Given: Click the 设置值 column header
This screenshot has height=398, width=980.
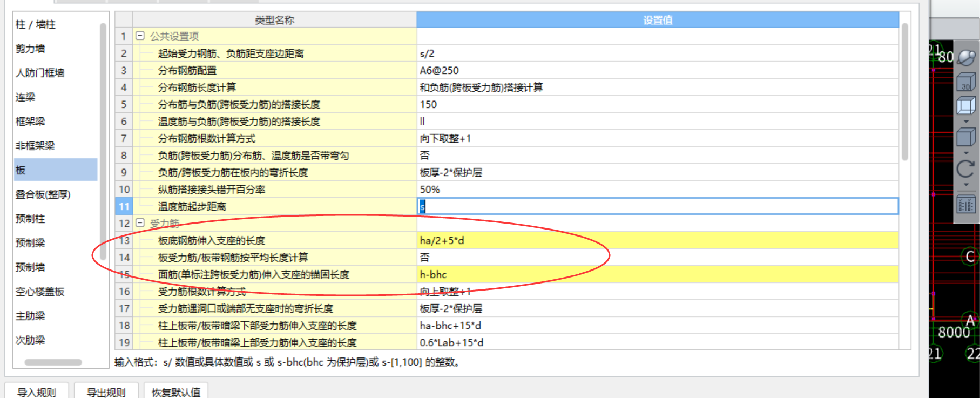Looking at the screenshot, I should 658,20.
